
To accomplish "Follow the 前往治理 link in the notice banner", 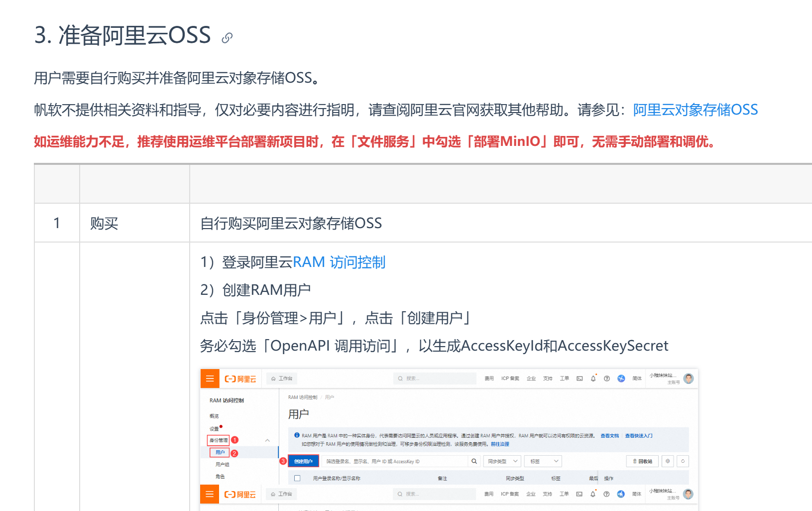I will pyautogui.click(x=500, y=444).
